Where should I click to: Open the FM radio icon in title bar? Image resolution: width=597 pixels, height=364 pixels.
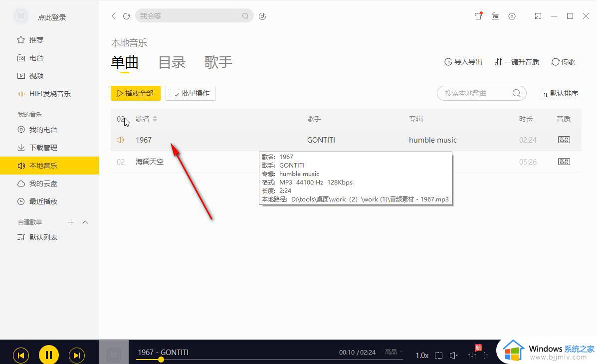[495, 16]
